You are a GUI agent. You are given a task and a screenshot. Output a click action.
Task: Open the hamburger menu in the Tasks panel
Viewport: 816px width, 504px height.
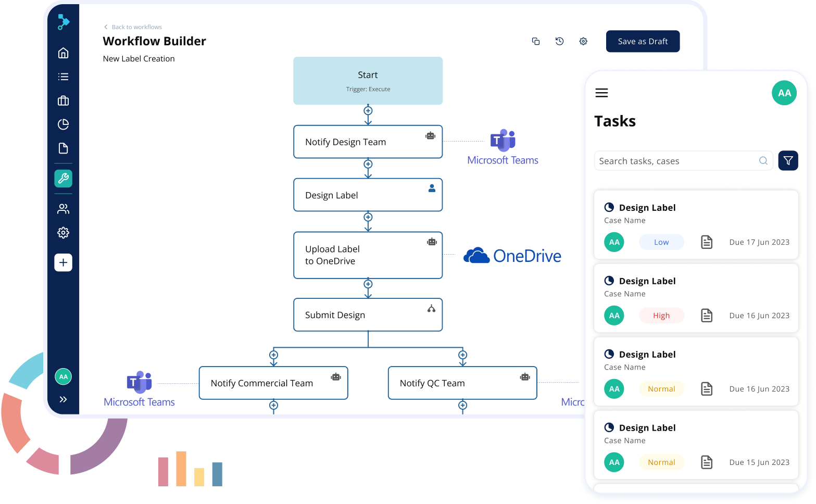(x=601, y=93)
